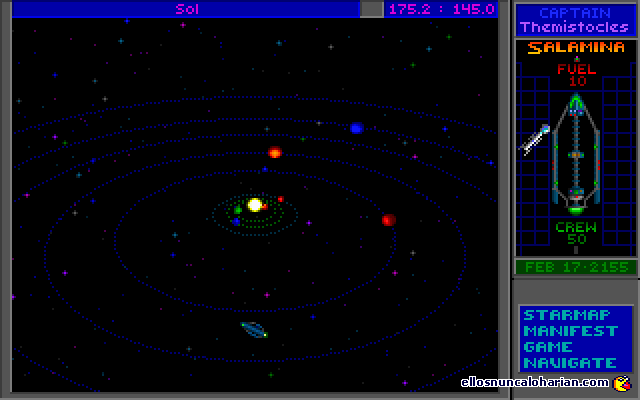The image size is (640, 400).
Task: Choose the GAME menu option
Action: [x=548, y=347]
